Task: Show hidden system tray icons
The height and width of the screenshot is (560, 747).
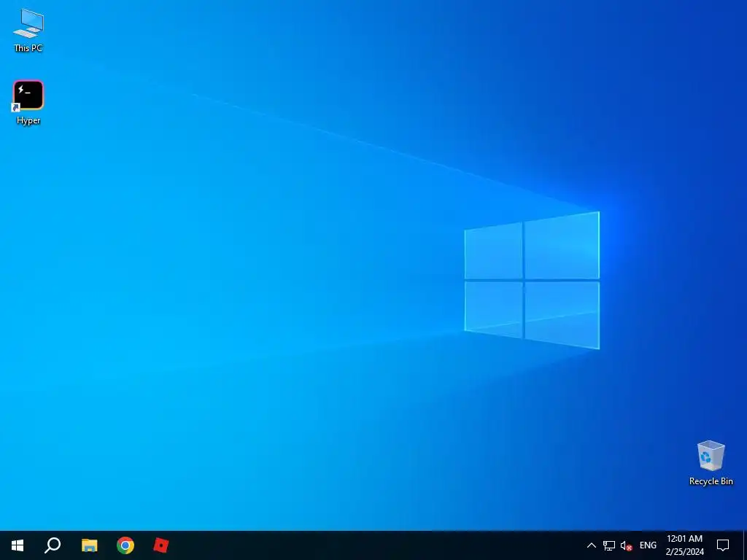Action: point(591,545)
